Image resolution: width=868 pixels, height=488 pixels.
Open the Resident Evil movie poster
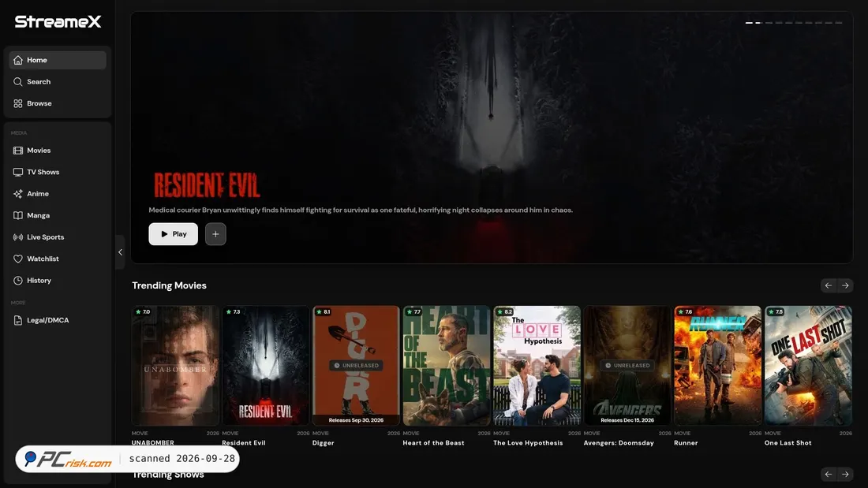[266, 366]
